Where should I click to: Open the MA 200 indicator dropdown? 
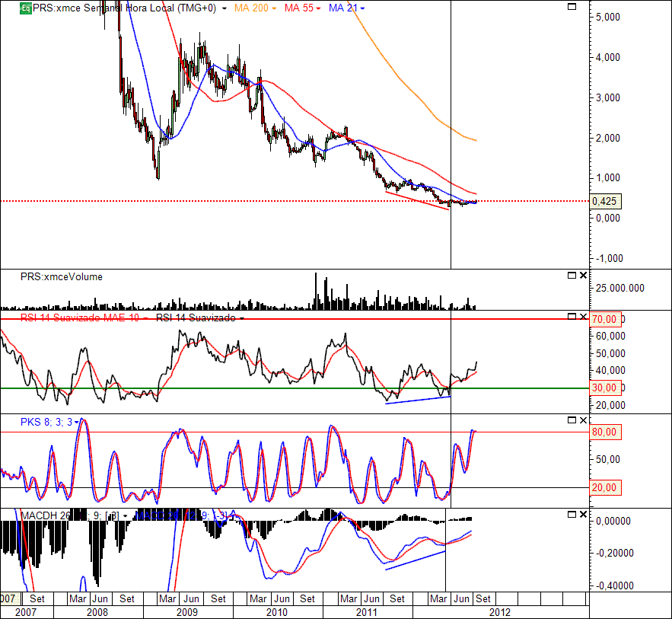click(274, 8)
